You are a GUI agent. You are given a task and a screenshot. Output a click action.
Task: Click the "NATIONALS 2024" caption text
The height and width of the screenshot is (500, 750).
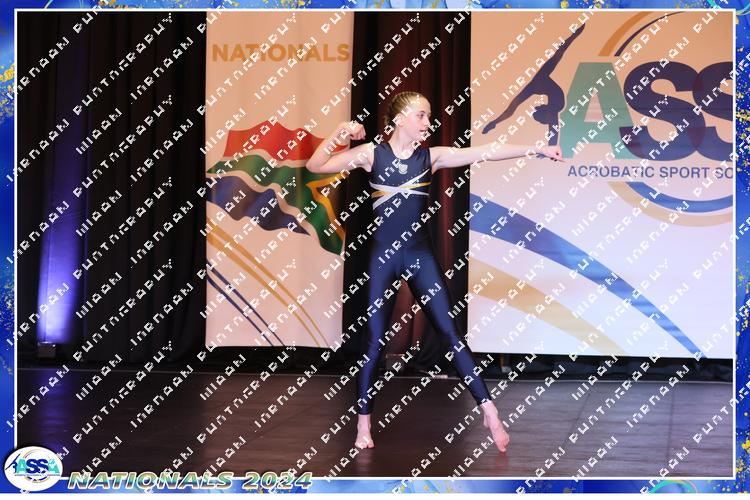(x=190, y=480)
